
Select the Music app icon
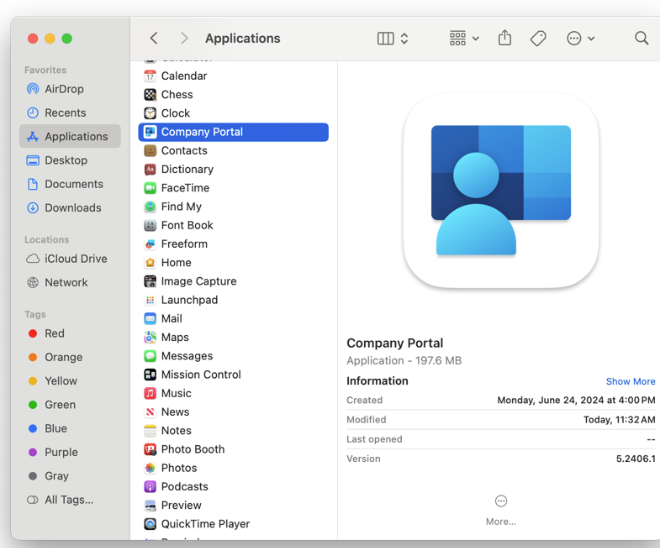pyautogui.click(x=150, y=393)
